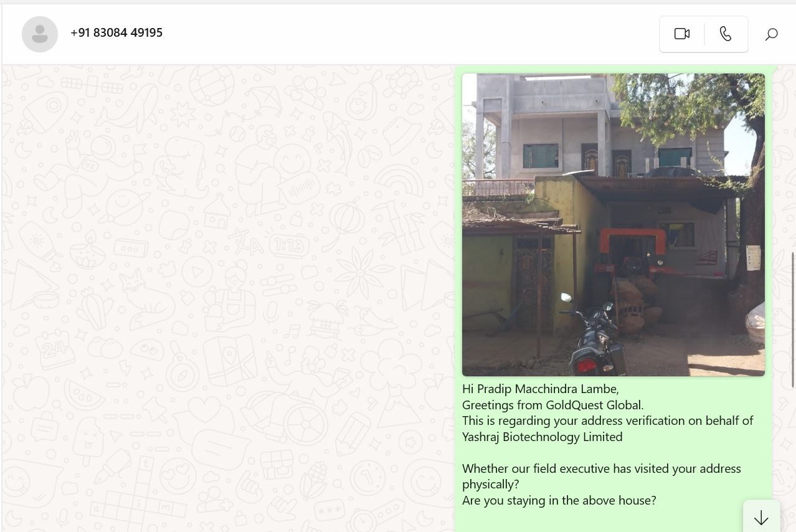The image size is (796, 532).
Task: Click the scrollbar track below the thumb
Action: pyautogui.click(x=793, y=459)
